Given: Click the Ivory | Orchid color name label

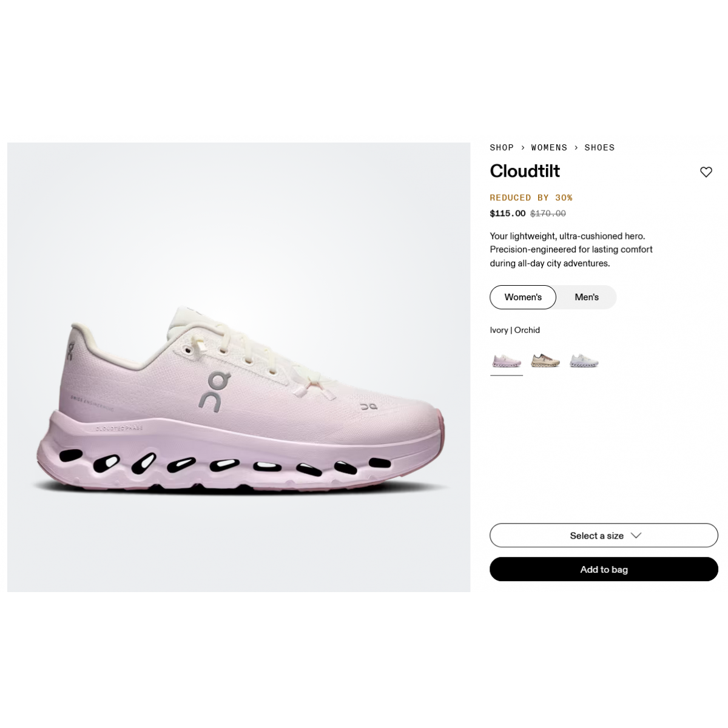Looking at the screenshot, I should [x=514, y=330].
